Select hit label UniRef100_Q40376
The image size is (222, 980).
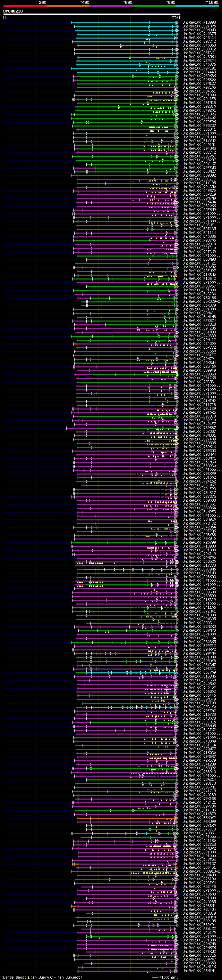199,65
